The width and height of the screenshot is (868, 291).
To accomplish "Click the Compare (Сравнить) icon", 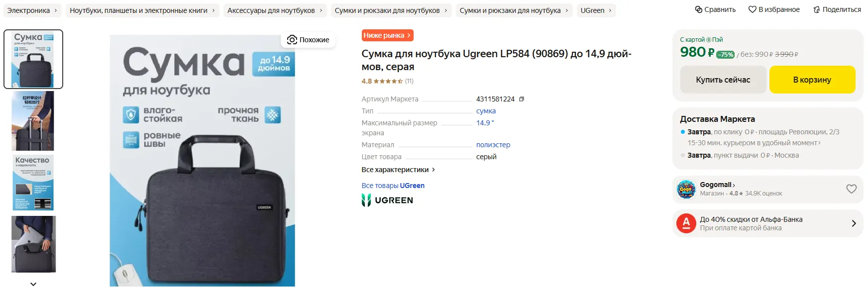I will pyautogui.click(x=699, y=9).
